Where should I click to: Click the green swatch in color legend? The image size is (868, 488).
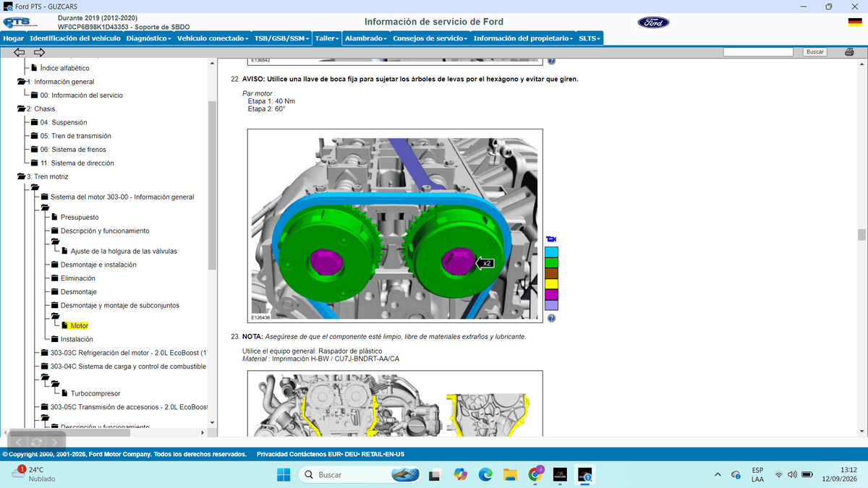551,262
